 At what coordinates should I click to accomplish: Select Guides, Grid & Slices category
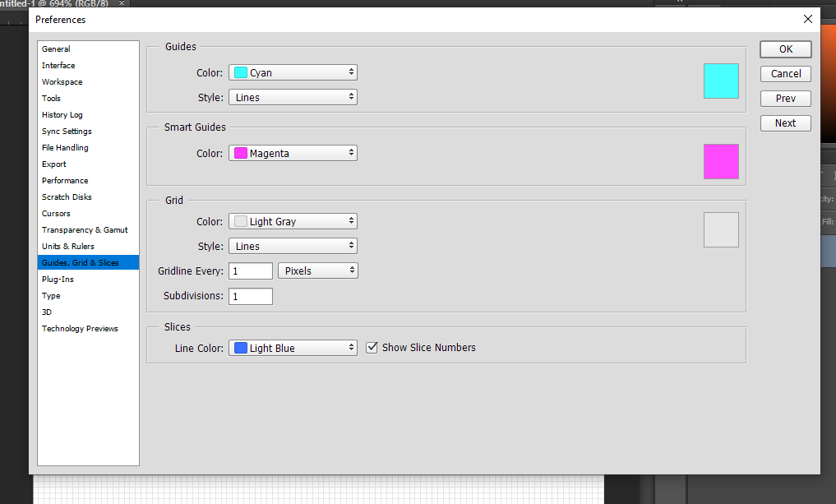click(x=88, y=262)
